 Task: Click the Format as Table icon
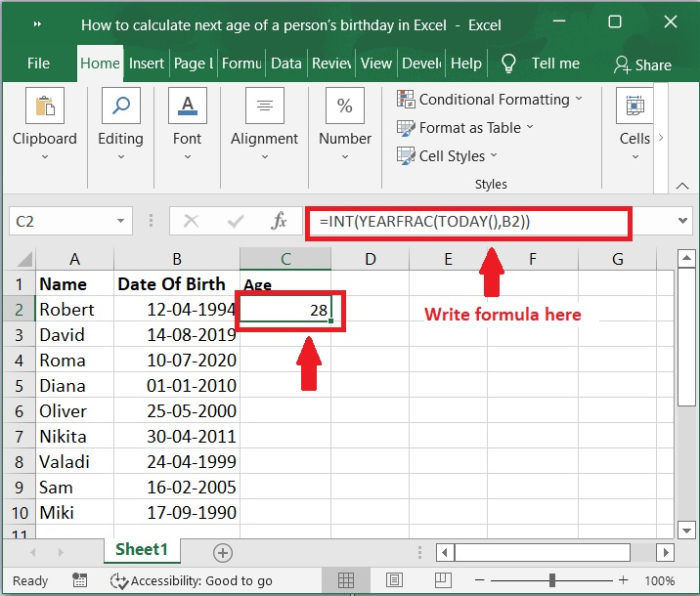[406, 128]
